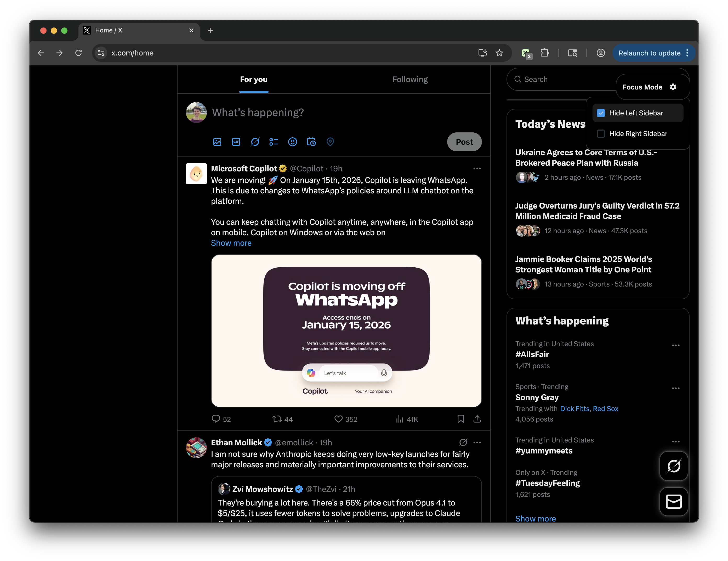Click the image upload icon in composer

coord(217,142)
